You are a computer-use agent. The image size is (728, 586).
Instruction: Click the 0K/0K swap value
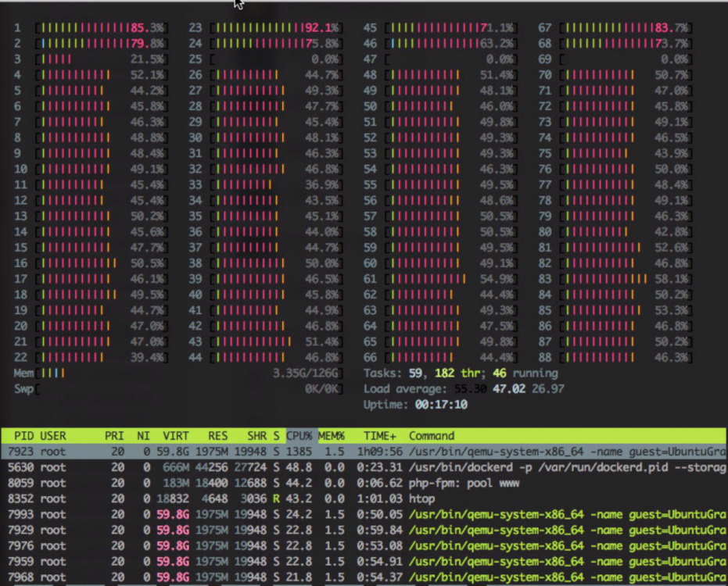click(322, 389)
